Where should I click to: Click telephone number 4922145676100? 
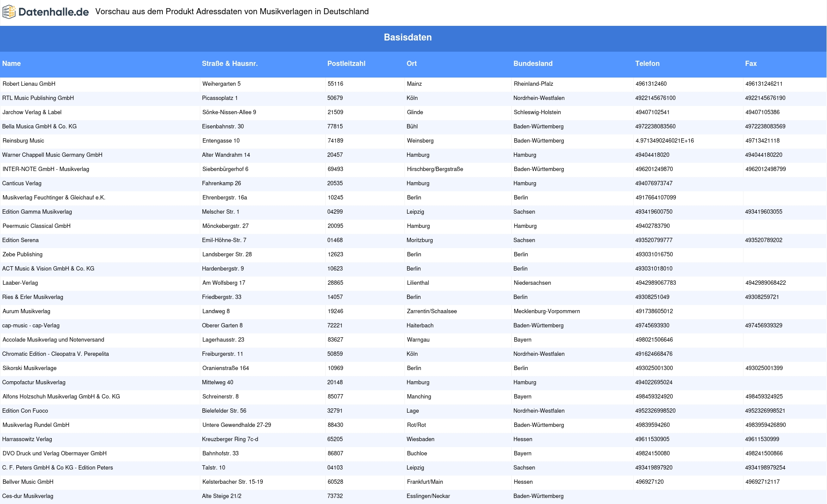tap(656, 98)
